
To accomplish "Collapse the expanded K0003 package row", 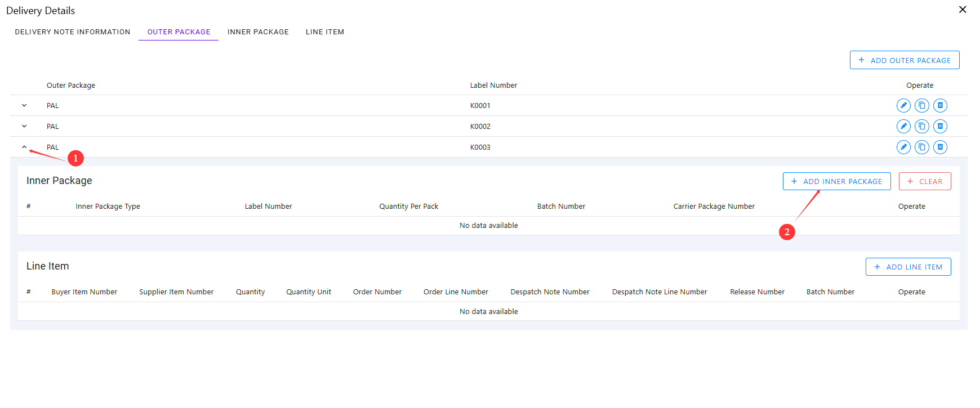I will click(x=24, y=147).
